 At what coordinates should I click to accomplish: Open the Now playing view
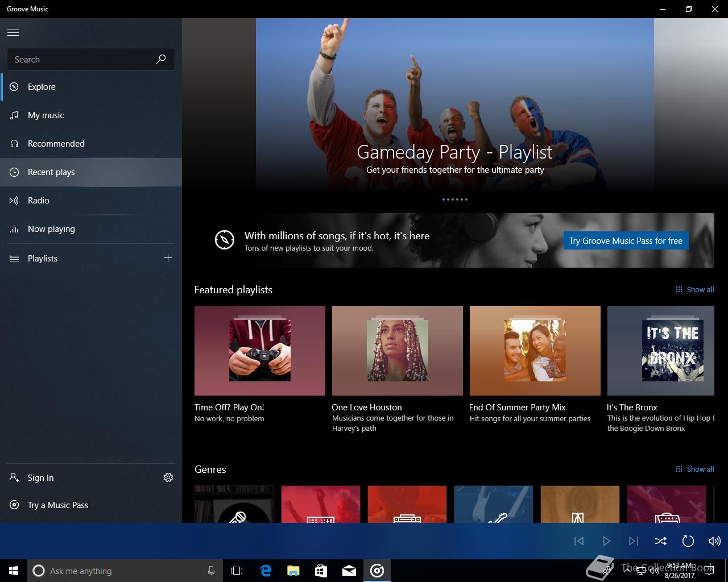click(x=91, y=229)
